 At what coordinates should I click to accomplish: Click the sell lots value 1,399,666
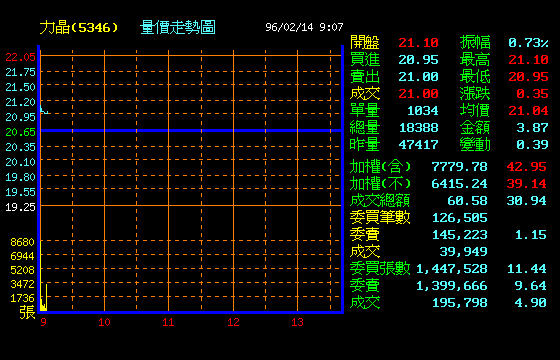452,286
